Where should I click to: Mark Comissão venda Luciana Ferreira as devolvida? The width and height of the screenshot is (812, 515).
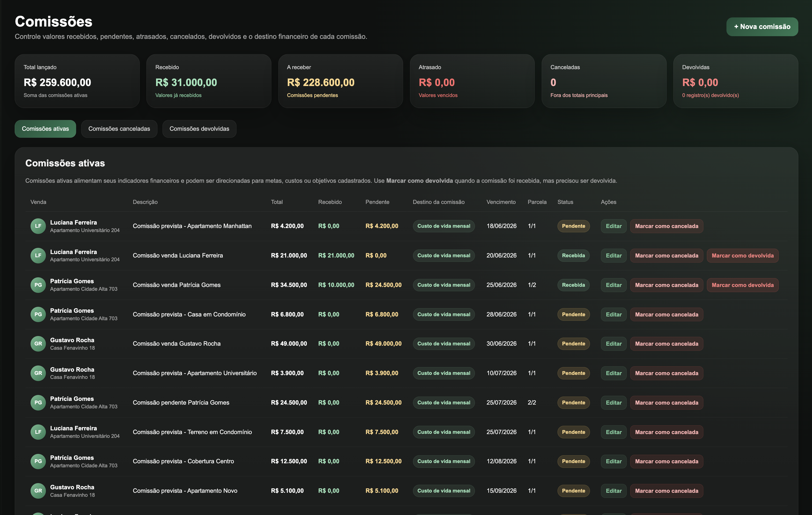point(743,255)
